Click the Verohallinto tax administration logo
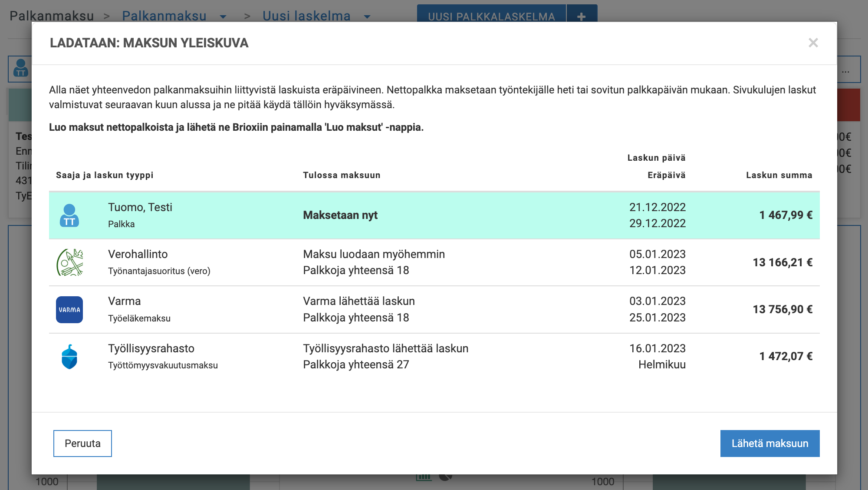868x490 pixels. tap(70, 262)
